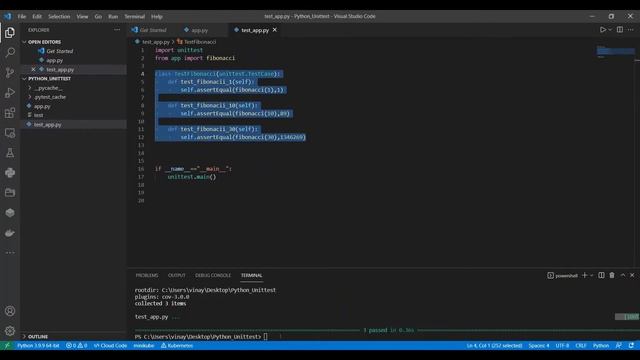Open the Selection menu
The image size is (640, 360).
tap(59, 16)
